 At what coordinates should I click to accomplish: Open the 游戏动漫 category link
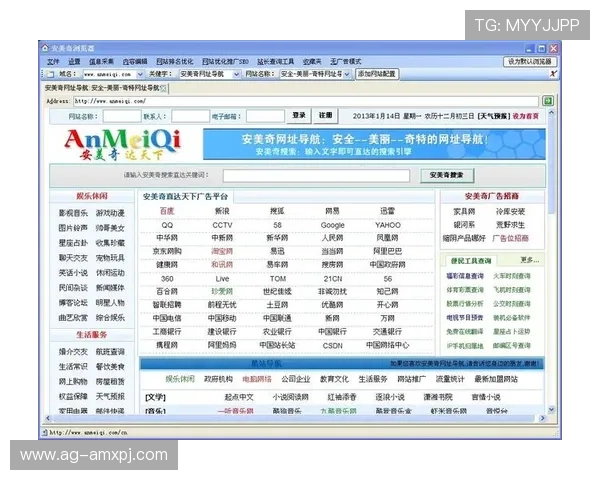tap(110, 213)
